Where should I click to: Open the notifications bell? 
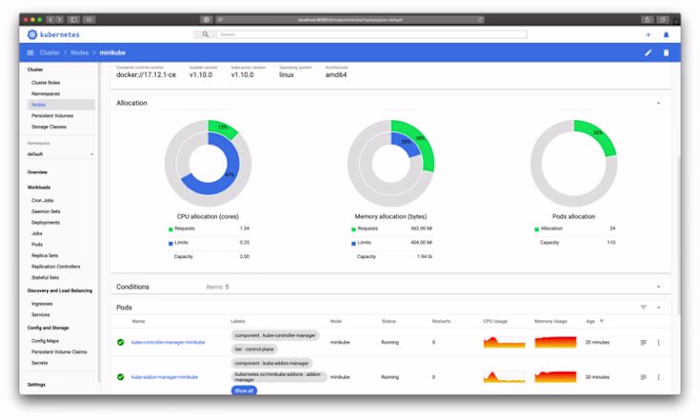[666, 34]
